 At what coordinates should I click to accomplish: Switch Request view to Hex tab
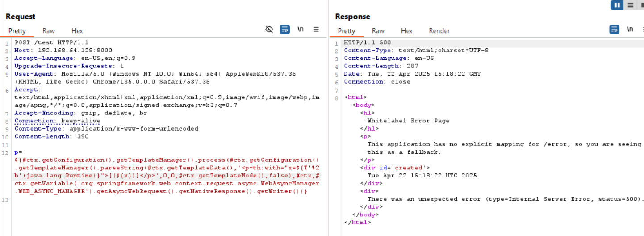click(77, 31)
